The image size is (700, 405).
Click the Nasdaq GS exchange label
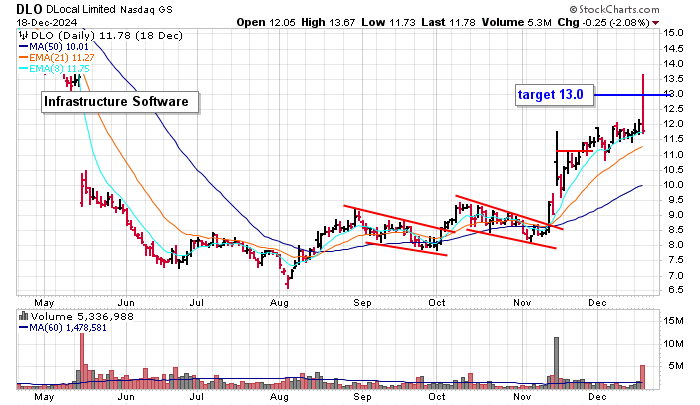tap(146, 9)
